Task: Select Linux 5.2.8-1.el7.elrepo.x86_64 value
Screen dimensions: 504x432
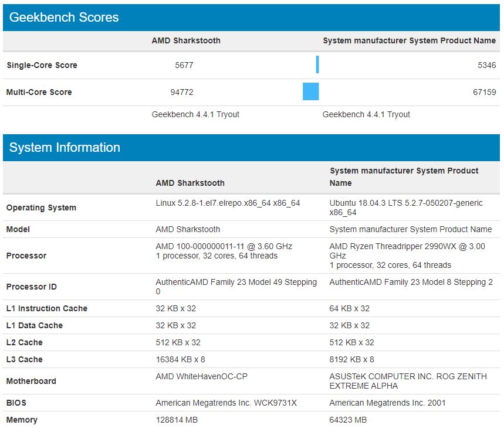Action: point(228,203)
